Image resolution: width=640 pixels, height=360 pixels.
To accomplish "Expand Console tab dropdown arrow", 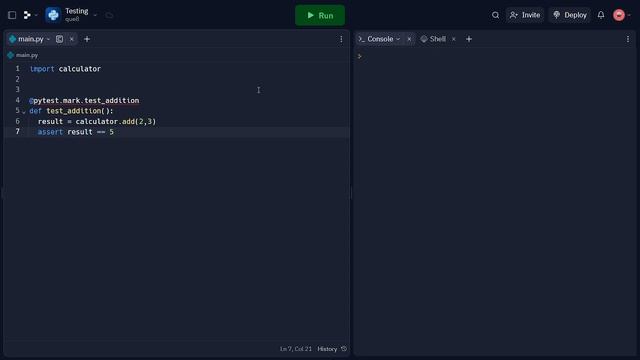I will click(398, 39).
